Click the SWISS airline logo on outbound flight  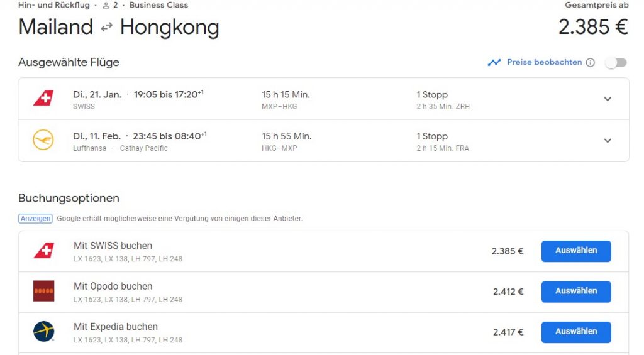(43, 99)
